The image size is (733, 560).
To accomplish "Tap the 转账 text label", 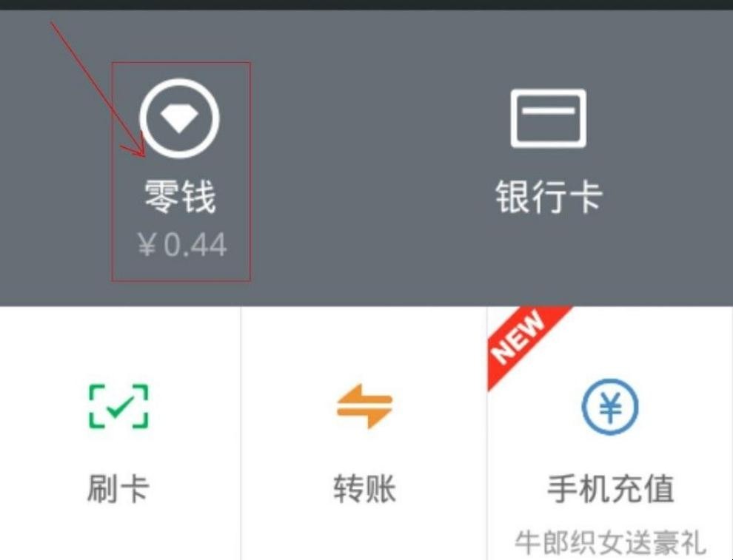I will click(x=364, y=488).
